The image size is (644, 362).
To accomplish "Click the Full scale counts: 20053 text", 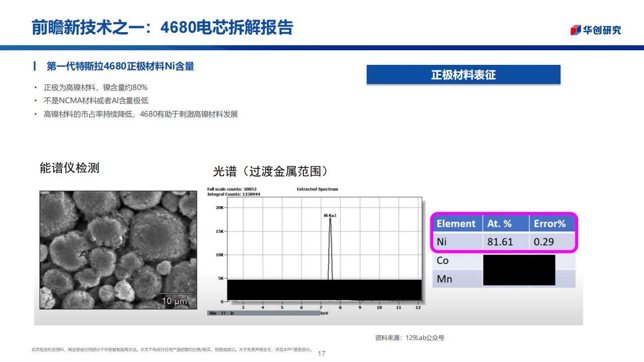I will (232, 189).
